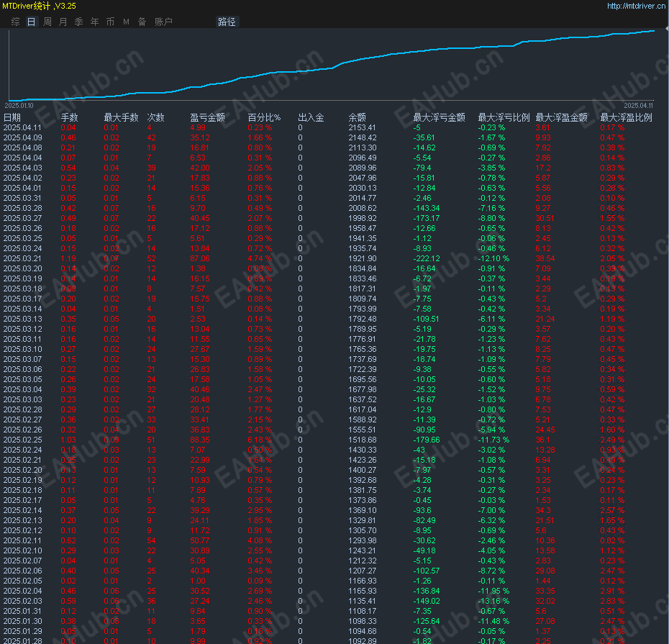Click percentage value 4.74 %
This screenshot has width=669, height=644.
tap(260, 258)
